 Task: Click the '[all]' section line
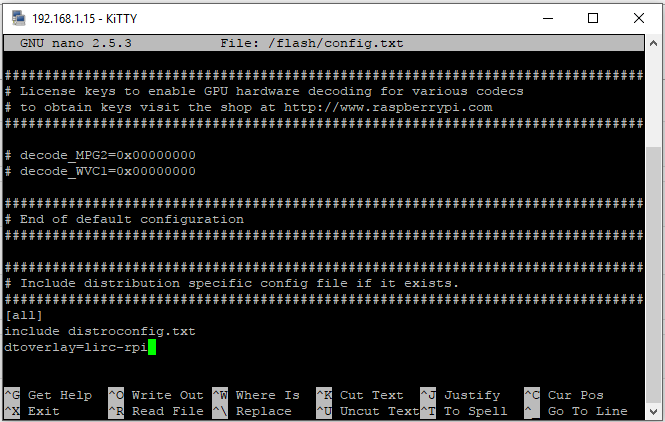click(x=24, y=316)
